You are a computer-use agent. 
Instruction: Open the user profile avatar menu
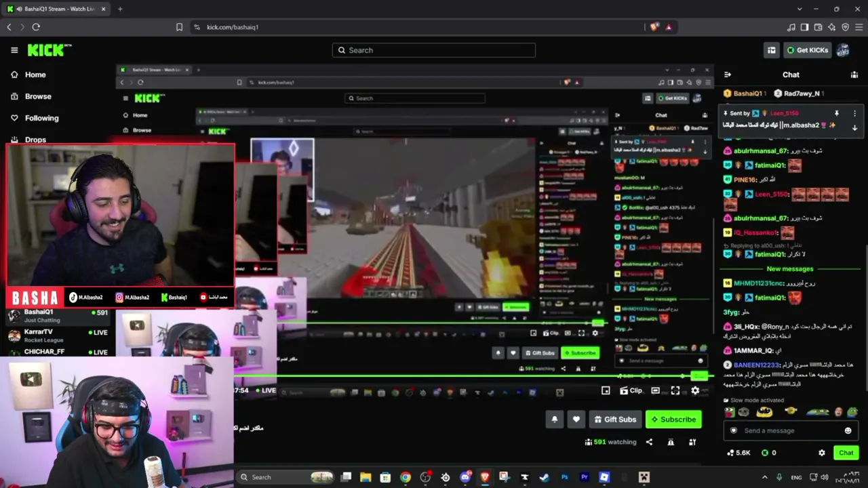(x=843, y=50)
